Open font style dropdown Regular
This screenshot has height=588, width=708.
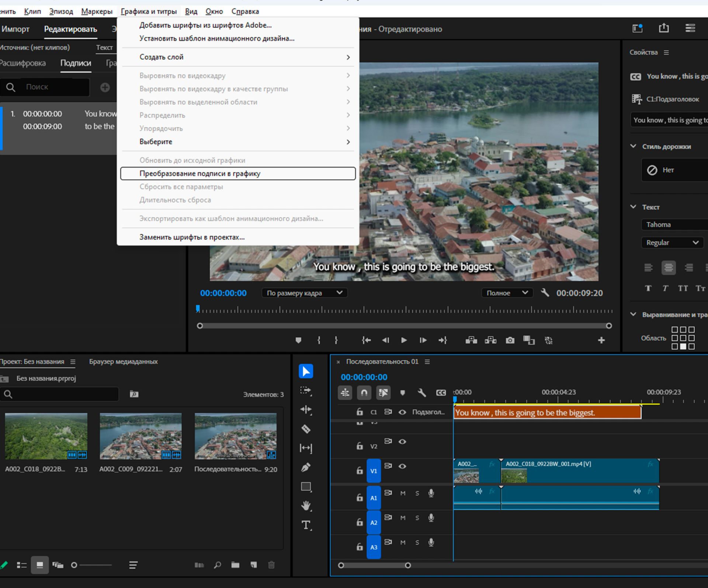click(673, 243)
